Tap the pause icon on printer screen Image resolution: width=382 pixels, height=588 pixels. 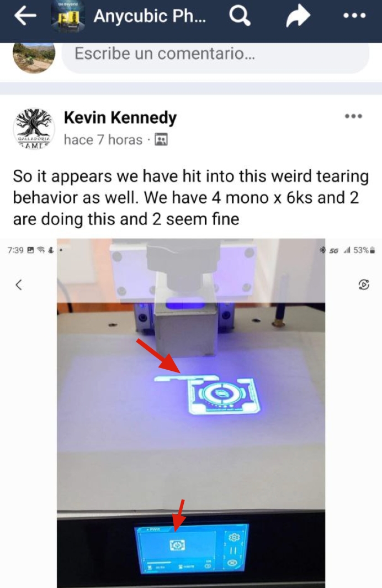point(233,550)
